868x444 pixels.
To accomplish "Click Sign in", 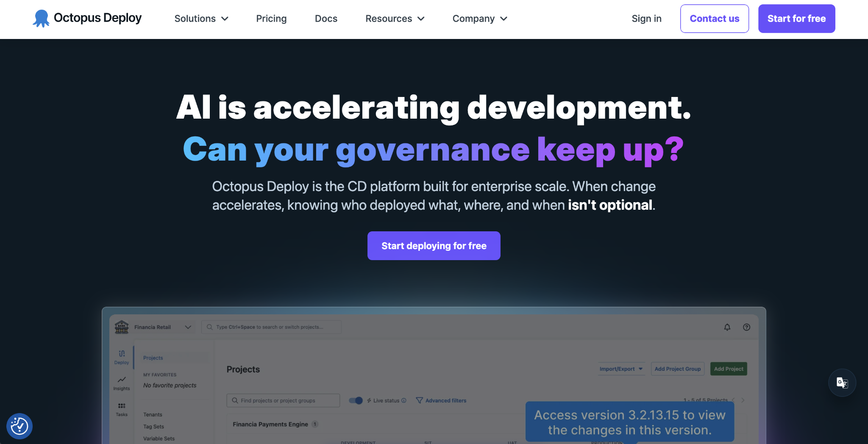I will point(646,19).
